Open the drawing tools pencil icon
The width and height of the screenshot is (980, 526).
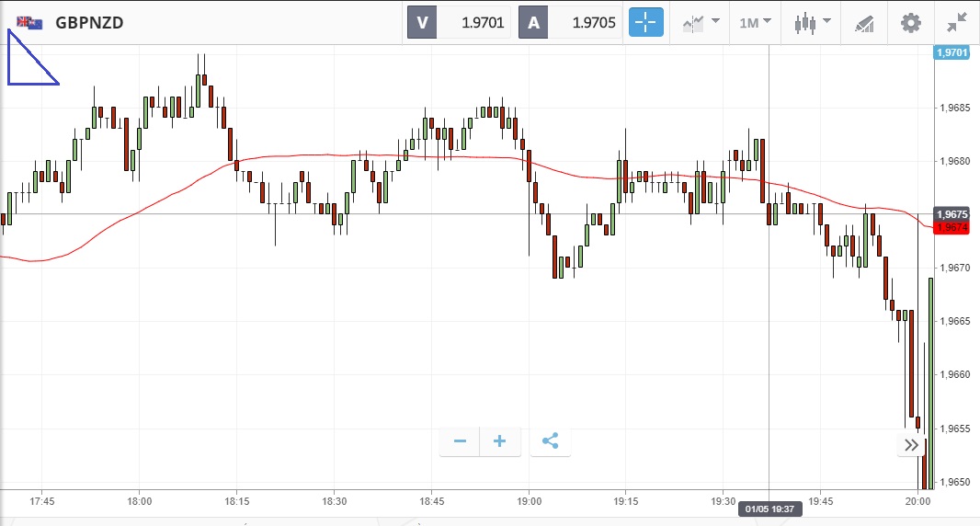[x=864, y=22]
